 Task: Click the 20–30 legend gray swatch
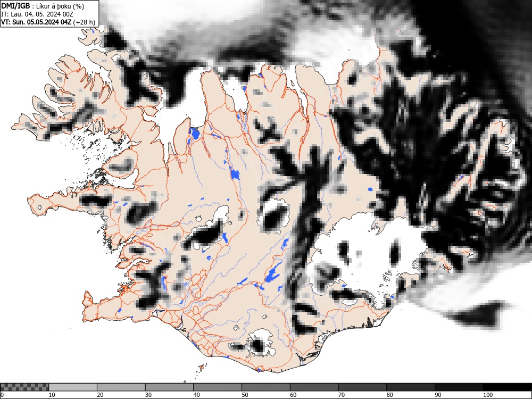[x=121, y=387]
